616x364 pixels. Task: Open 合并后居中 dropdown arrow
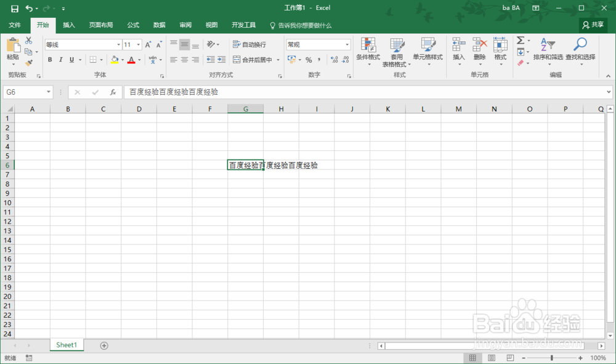click(x=278, y=60)
